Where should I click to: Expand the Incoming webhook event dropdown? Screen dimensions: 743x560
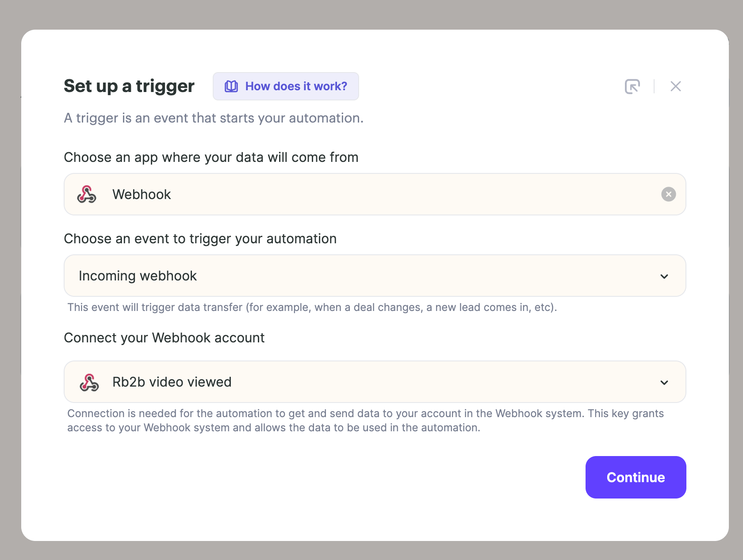tap(375, 276)
